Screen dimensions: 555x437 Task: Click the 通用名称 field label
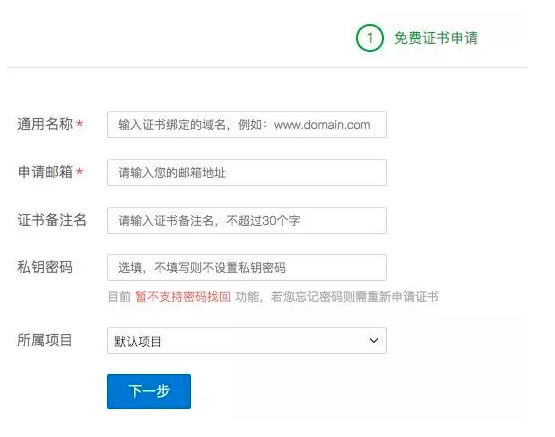45,124
